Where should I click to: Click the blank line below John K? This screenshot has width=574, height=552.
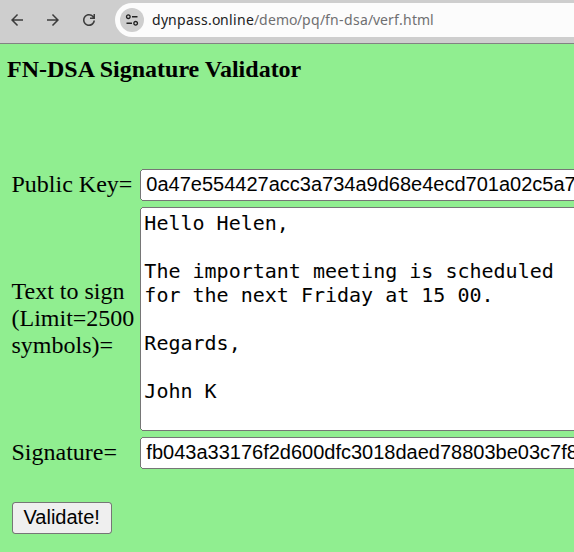357,415
